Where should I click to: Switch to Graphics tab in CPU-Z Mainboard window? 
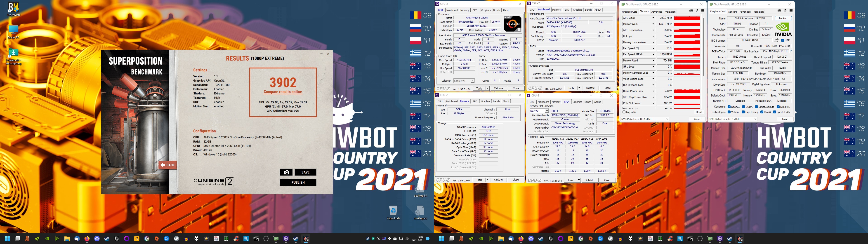coord(578,10)
